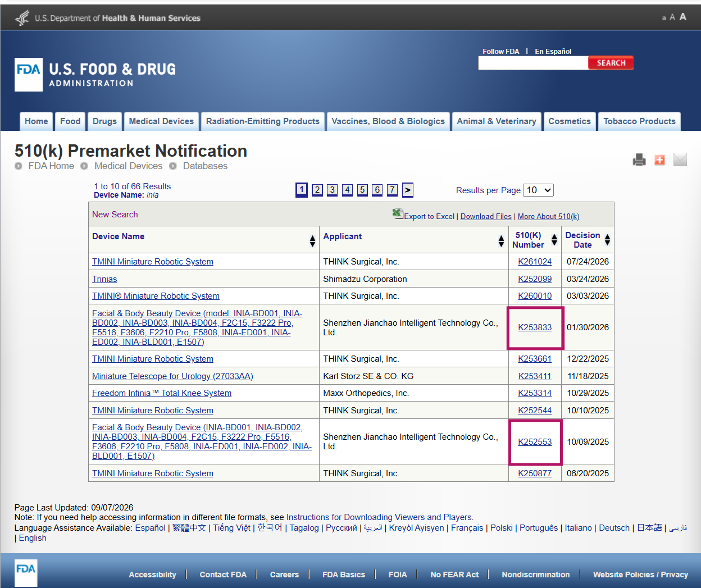
Task: Open Animal & Veterinary tab
Action: [497, 121]
